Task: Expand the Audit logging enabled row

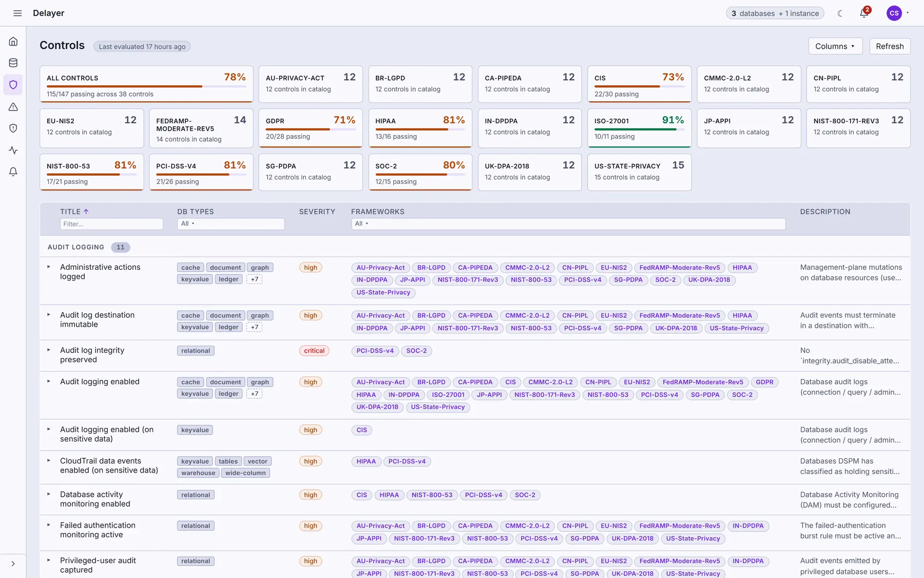Action: pyautogui.click(x=49, y=381)
